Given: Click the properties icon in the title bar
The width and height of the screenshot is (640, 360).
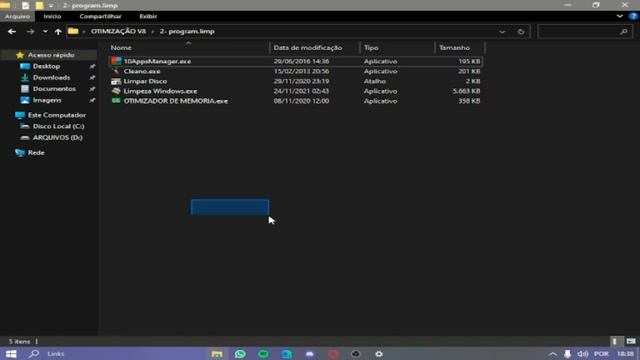Looking at the screenshot, I should click(25, 6).
